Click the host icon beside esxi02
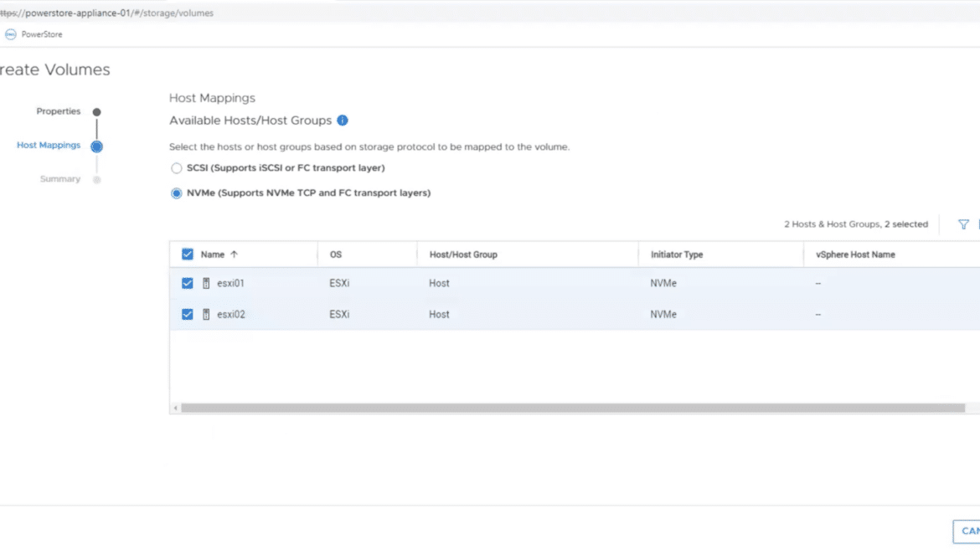 tap(206, 315)
